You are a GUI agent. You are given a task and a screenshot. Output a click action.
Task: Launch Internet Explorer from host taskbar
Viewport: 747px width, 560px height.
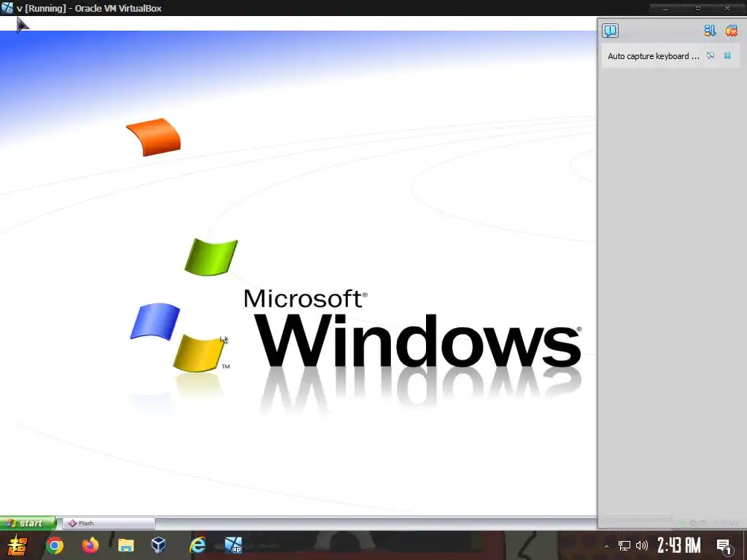(197, 545)
